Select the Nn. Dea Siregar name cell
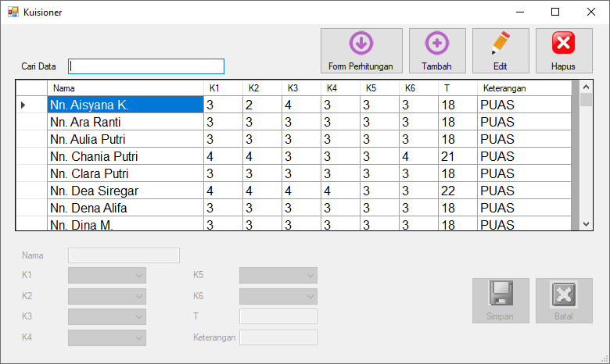The height and width of the screenshot is (364, 610). 125,191
